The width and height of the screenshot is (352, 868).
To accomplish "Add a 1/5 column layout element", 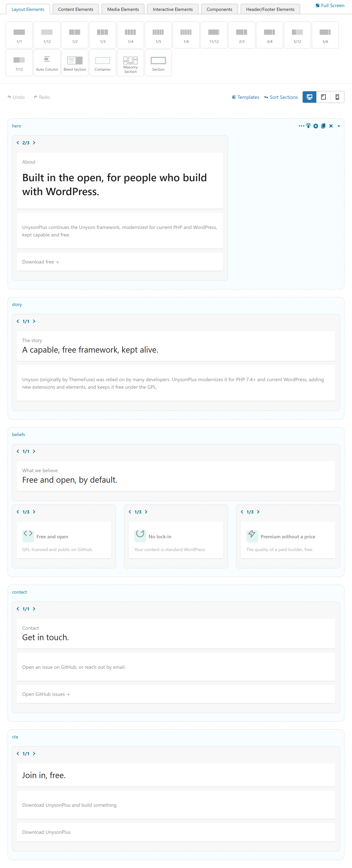I will pyautogui.click(x=159, y=35).
